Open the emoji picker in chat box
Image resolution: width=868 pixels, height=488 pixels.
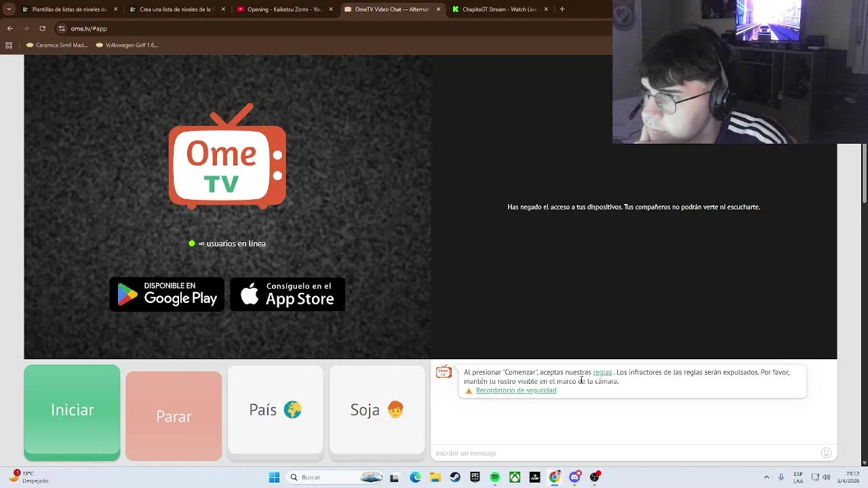826,453
